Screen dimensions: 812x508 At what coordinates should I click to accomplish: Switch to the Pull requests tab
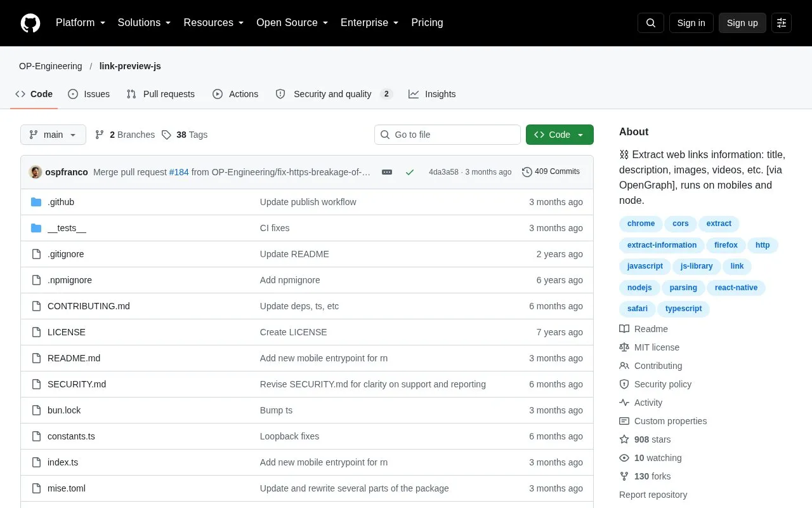point(160,94)
